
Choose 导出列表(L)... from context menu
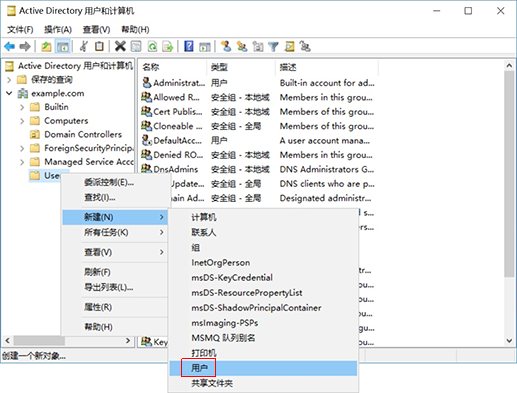tap(114, 287)
